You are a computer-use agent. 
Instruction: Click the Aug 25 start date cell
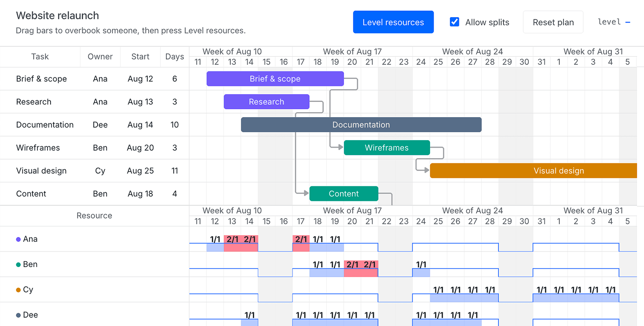140,170
